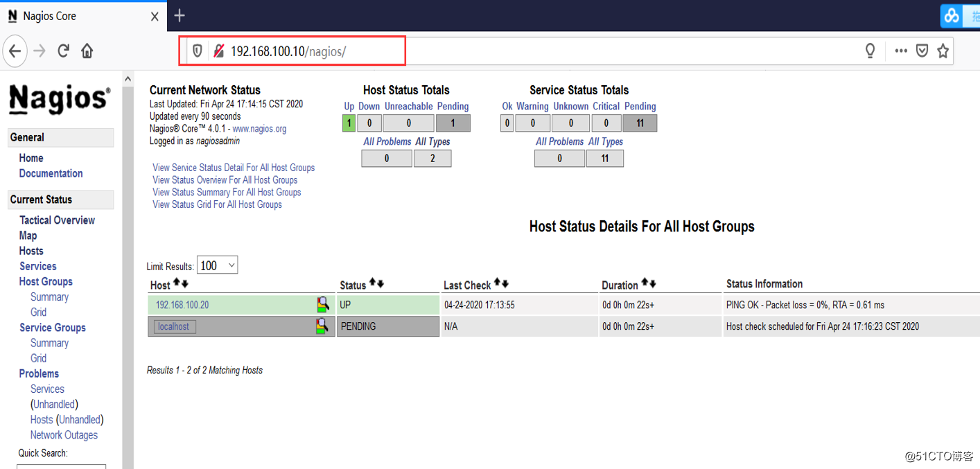Viewport: 980px width, 469px height.
Task: Click the Nagios logo
Action: pyautogui.click(x=60, y=98)
